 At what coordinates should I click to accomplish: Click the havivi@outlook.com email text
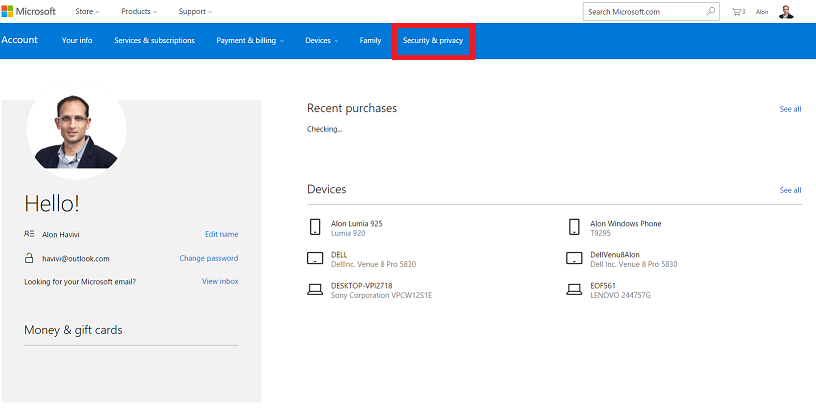pos(76,259)
